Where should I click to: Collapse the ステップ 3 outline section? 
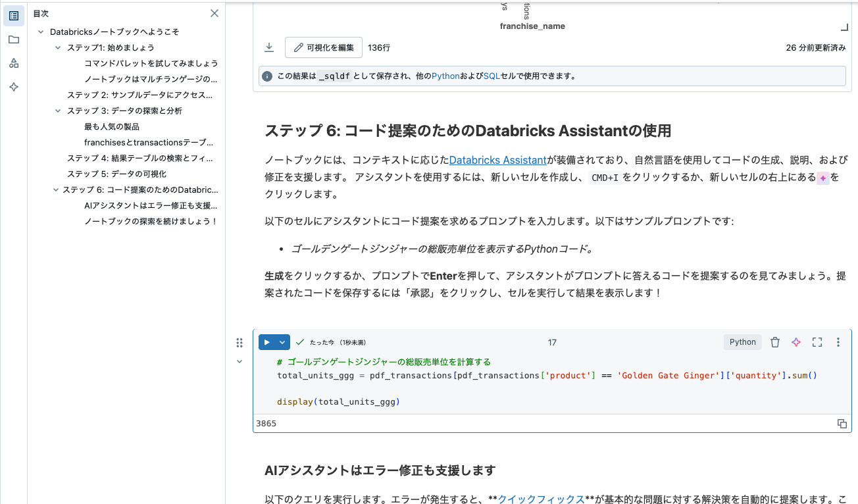coord(57,111)
